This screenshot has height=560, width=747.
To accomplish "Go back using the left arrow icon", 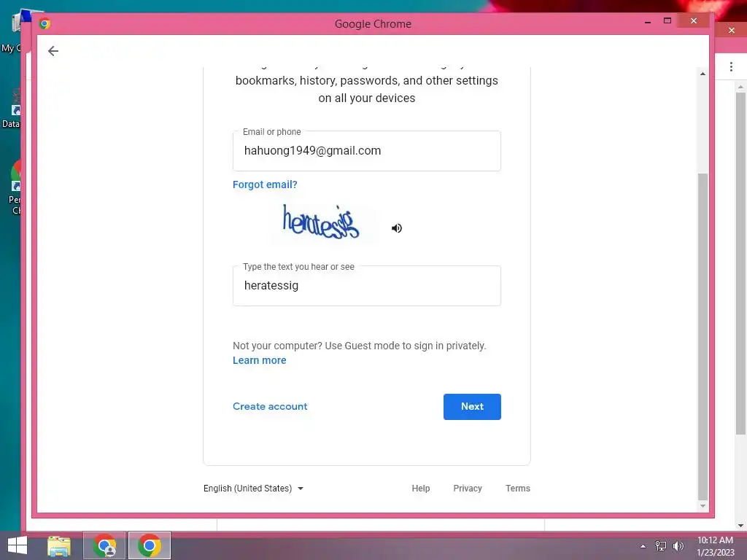I will (53, 51).
